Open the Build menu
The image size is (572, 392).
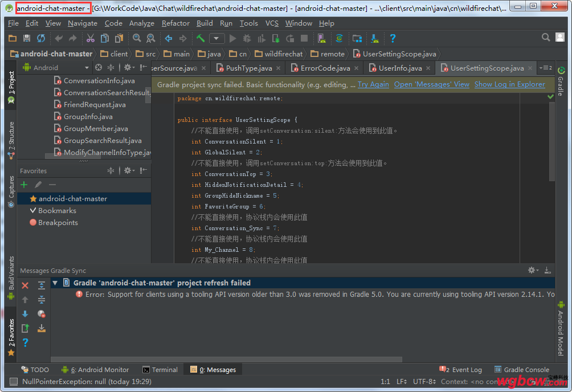point(205,23)
